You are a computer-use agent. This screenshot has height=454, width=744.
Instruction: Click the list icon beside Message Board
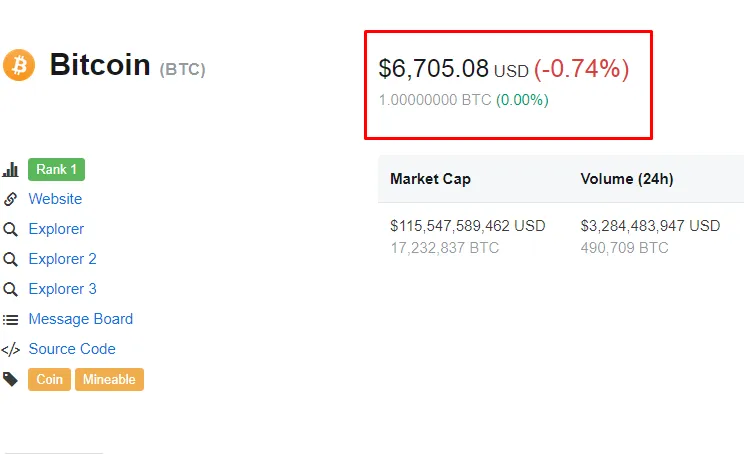(x=10, y=319)
